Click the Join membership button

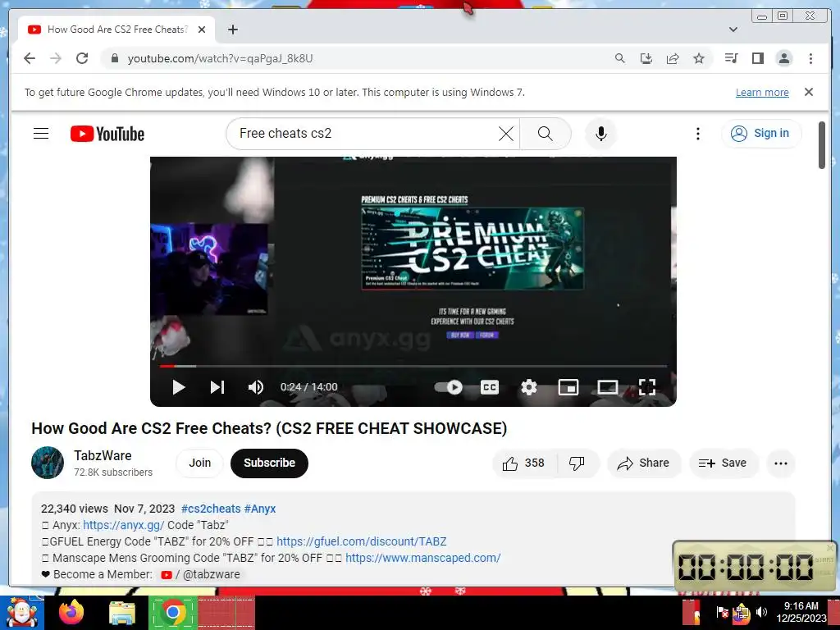[x=200, y=463]
